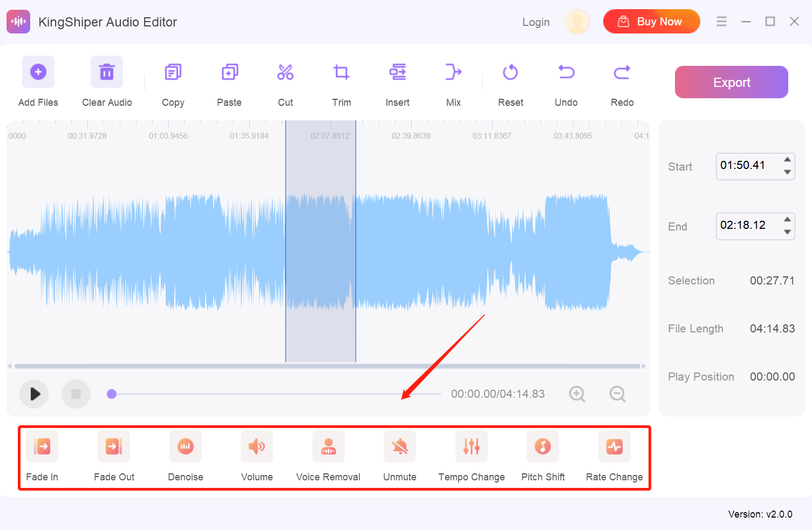Screen dimensions: 812x530
Task: Clear audio with the trash icon
Action: click(x=107, y=72)
